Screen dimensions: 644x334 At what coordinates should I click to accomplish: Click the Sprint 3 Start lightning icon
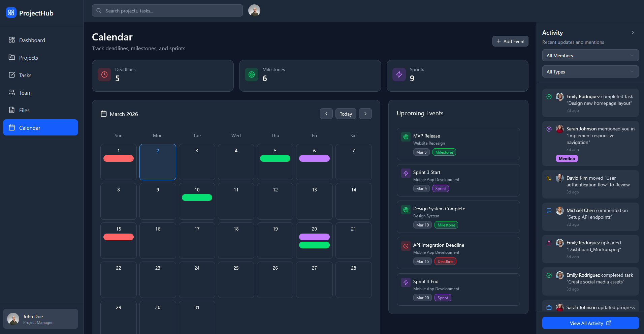coord(406,173)
